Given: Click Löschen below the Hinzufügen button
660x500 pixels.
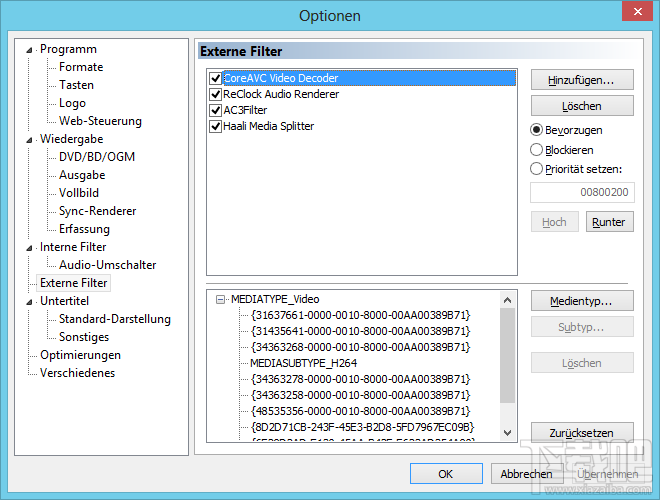Looking at the screenshot, I should click(582, 106).
